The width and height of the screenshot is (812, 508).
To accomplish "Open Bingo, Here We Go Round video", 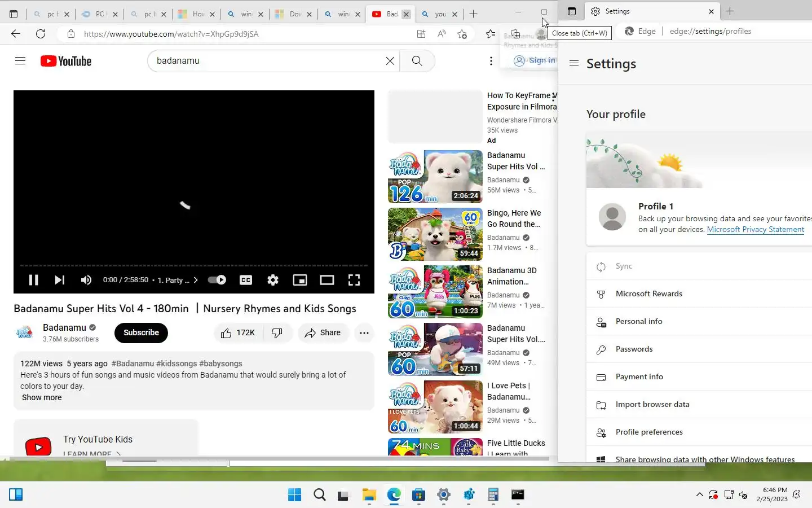I will pyautogui.click(x=435, y=234).
